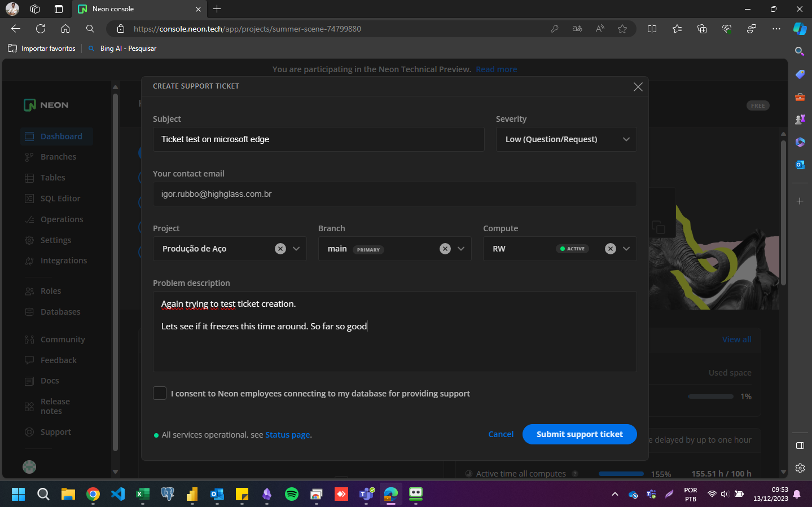Open the Edge sidebar Search icon
Viewport: 812px width, 507px height.
800,51
